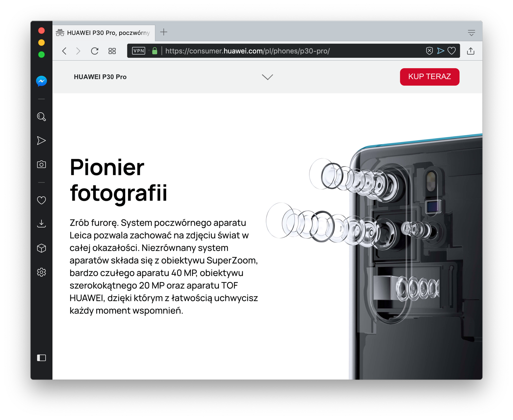Viewport: 513px width, 420px height.
Task: Open the sidebar search icon
Action: (x=41, y=117)
